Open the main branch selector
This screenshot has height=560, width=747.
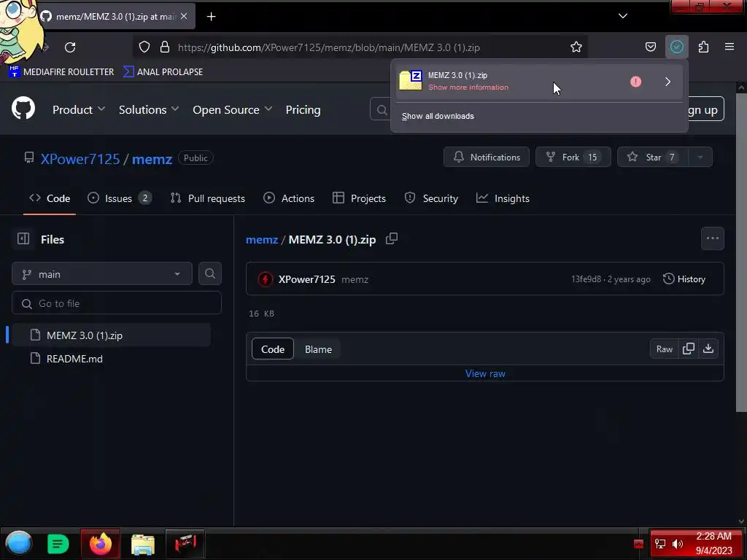(x=102, y=274)
